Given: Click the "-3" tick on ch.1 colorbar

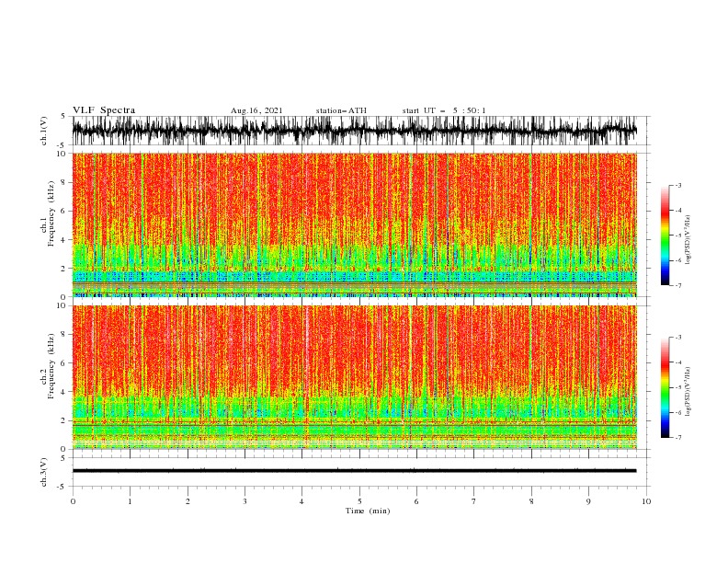Looking at the screenshot, I should [678, 185].
